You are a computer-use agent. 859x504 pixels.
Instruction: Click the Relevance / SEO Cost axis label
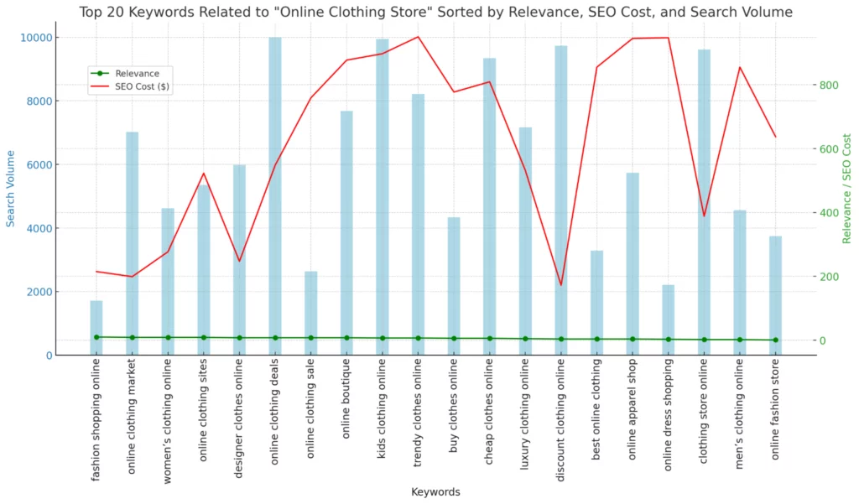pyautogui.click(x=846, y=189)
